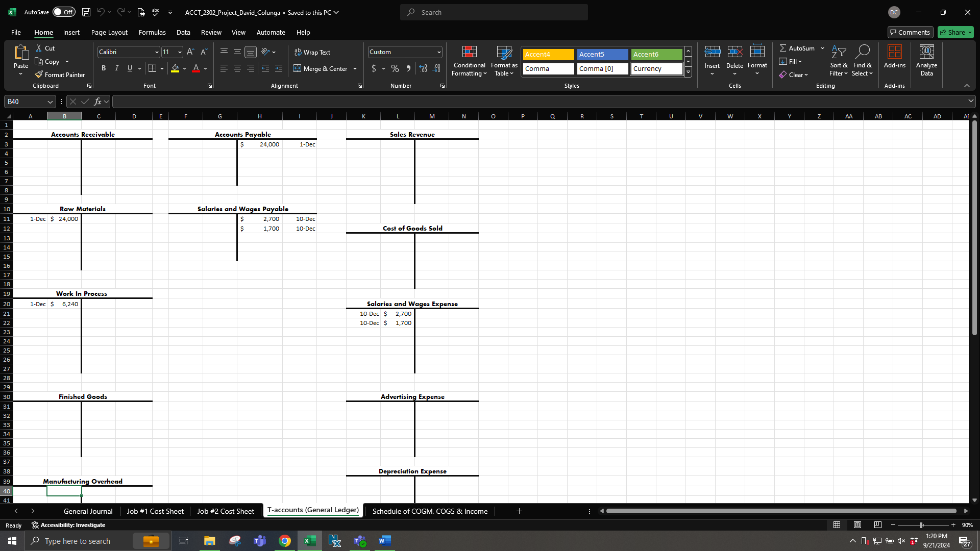Open the Formulas ribbon tab
980x551 pixels.
pos(152,32)
